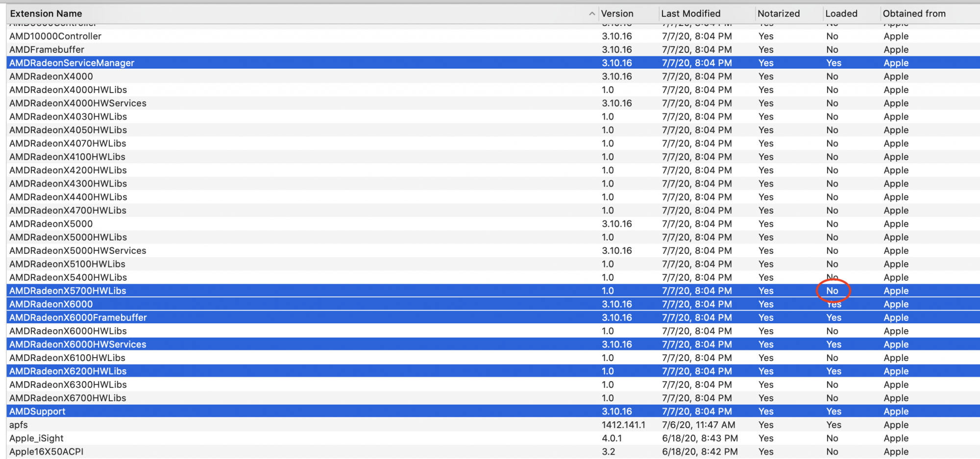This screenshot has height=459, width=980.
Task: Click version 1.0 of AMDRadeonX6200HWLibs
Action: (x=608, y=371)
